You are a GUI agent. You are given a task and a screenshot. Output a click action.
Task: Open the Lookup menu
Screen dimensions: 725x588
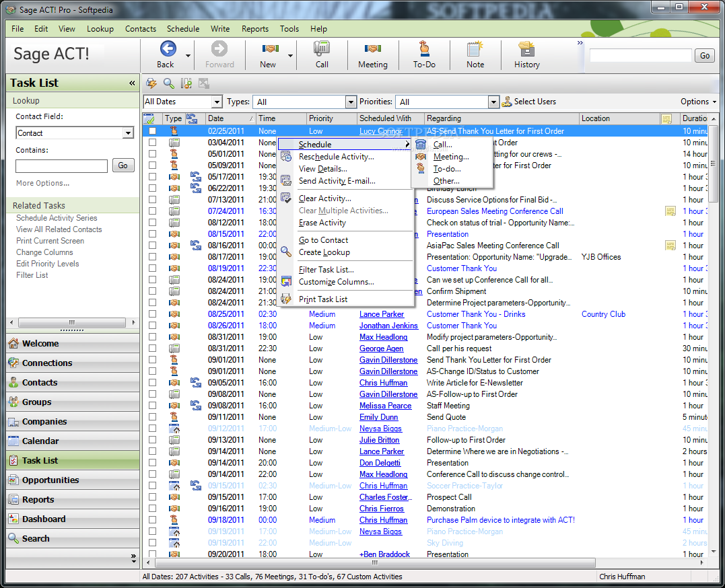pyautogui.click(x=100, y=29)
